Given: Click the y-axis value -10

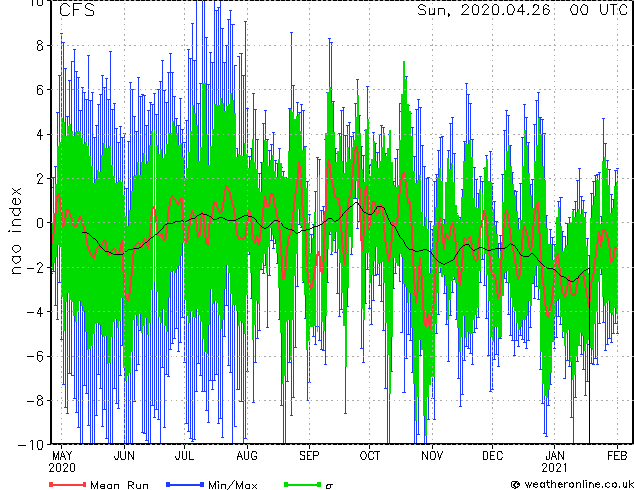Looking at the screenshot, I should 31,445.
